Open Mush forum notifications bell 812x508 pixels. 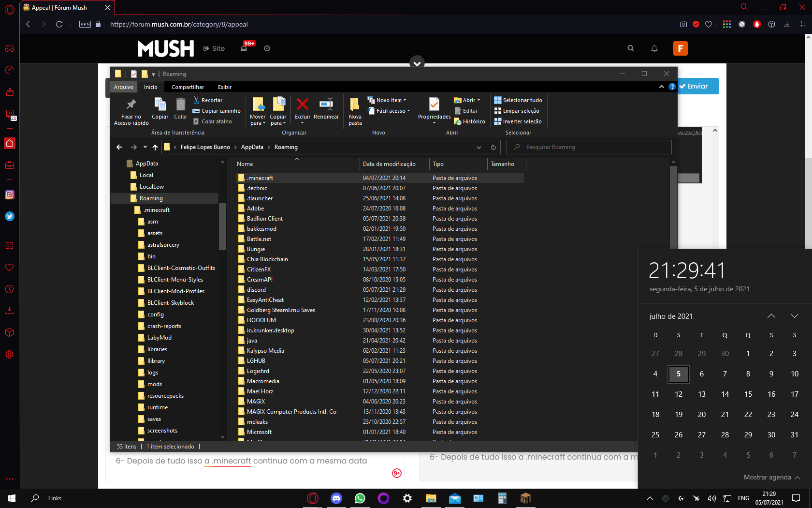[654, 48]
